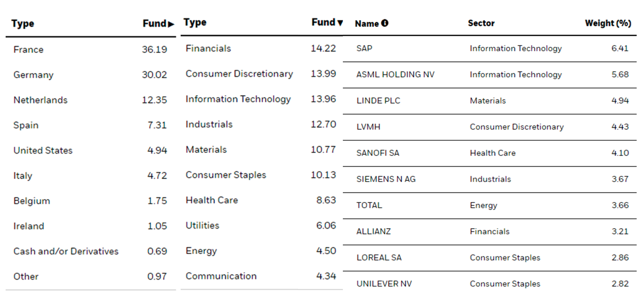644x299 pixels.
Task: Click the LOREAL SA holding name
Action: 379,257
